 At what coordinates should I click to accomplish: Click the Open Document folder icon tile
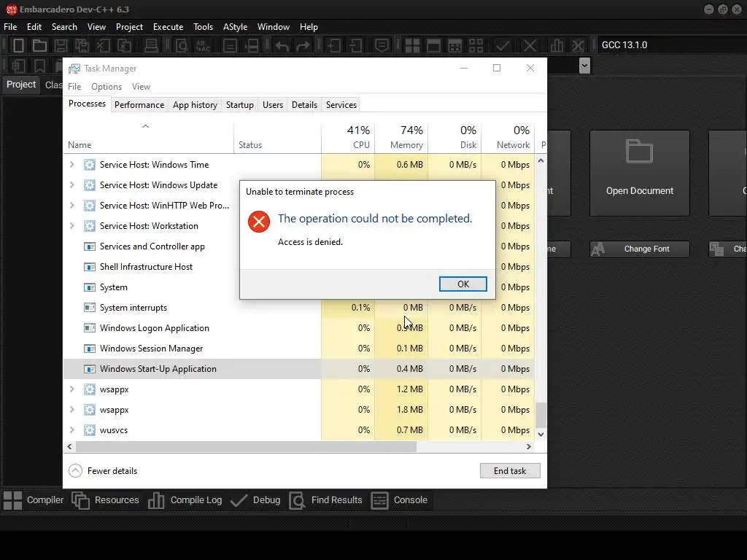[x=639, y=152]
